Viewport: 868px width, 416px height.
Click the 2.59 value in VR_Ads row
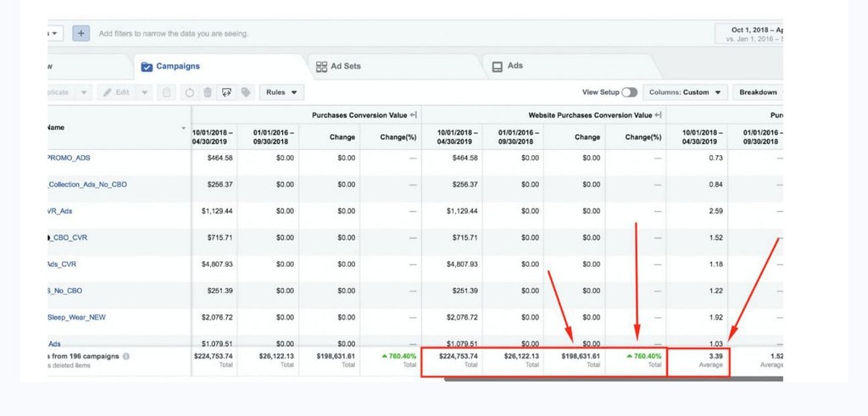click(715, 211)
